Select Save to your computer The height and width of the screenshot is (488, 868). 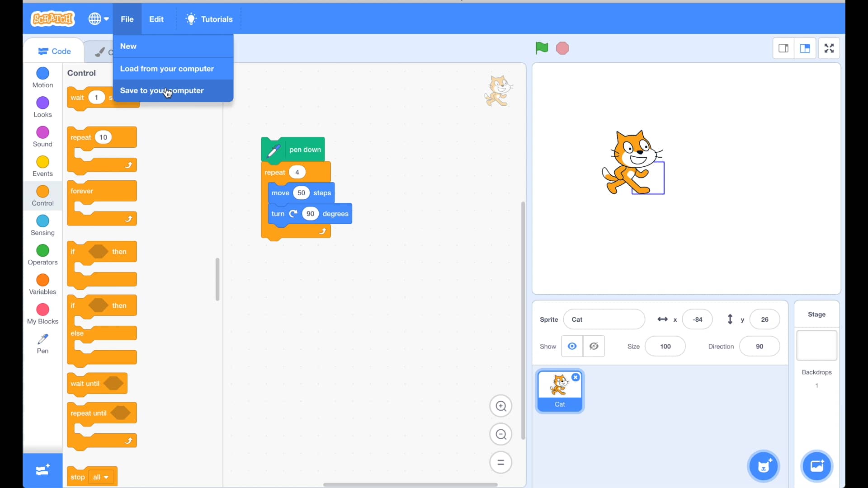161,90
